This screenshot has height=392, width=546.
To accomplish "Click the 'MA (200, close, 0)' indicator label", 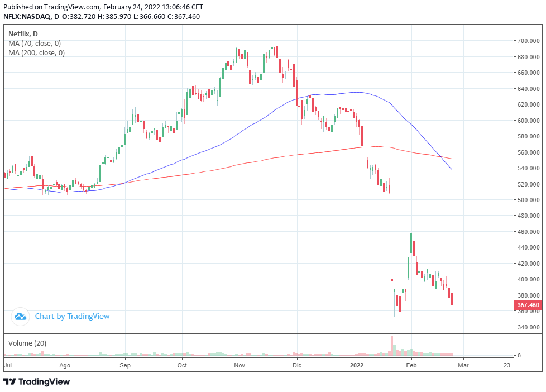I will coord(36,53).
